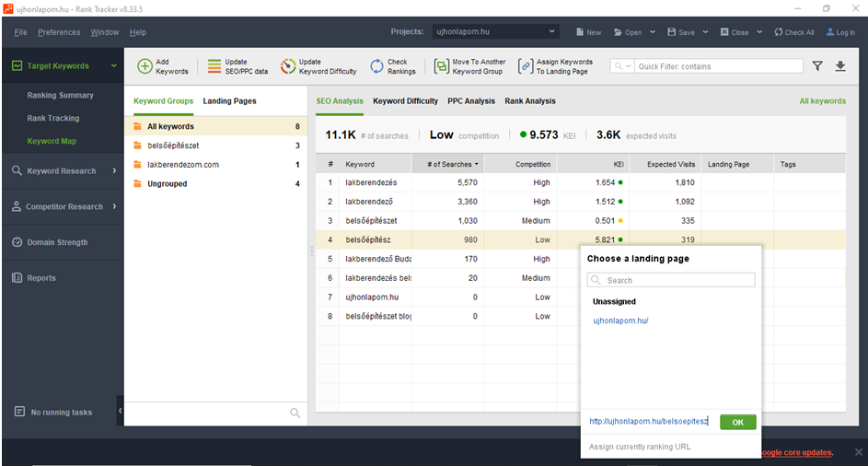This screenshot has width=868, height=466.
Task: Click the No running tasks indicator
Action: click(x=53, y=412)
